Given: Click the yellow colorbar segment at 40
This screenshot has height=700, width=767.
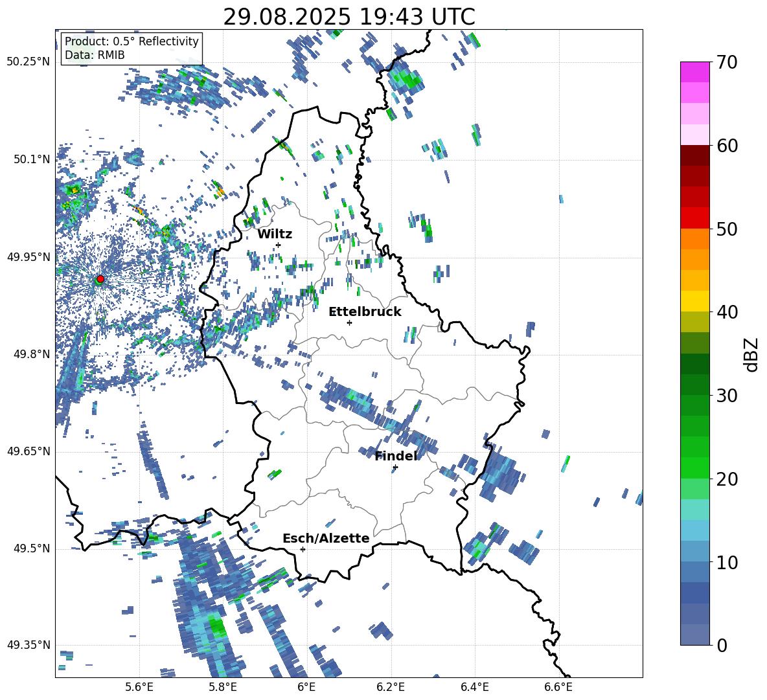Looking at the screenshot, I should (x=694, y=301).
